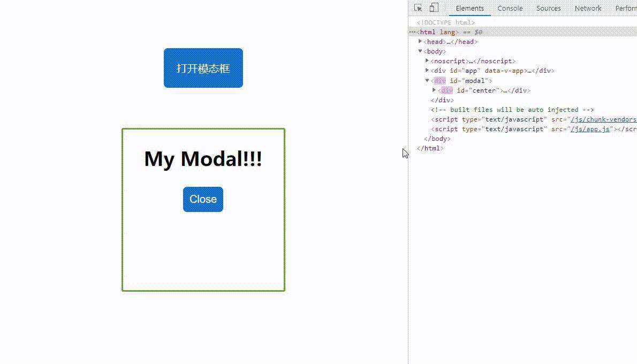Screen dimensions: 637x364
Task: Switch to the Elements tab
Action: (469, 8)
